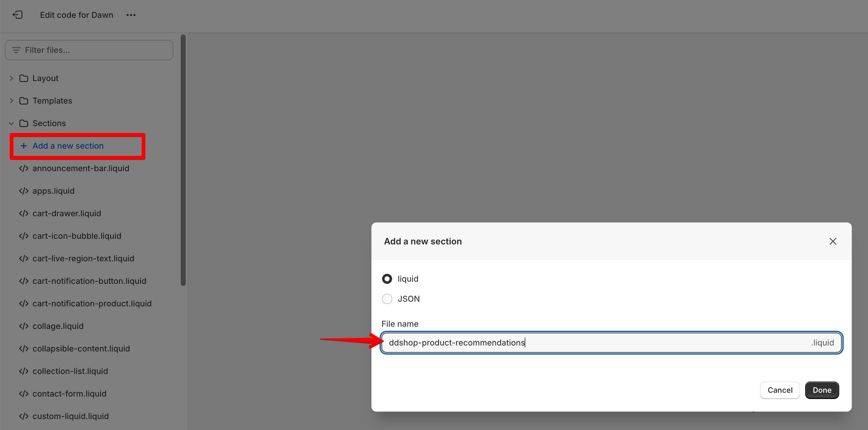Expand the Templates folder chevron

click(12, 101)
